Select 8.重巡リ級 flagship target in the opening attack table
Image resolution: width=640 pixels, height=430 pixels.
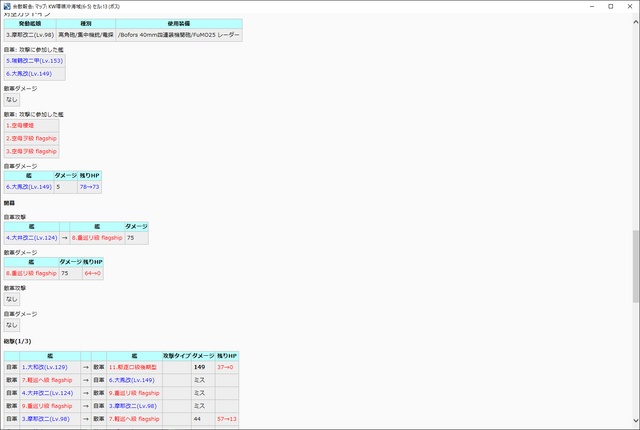pyautogui.click(x=97, y=238)
